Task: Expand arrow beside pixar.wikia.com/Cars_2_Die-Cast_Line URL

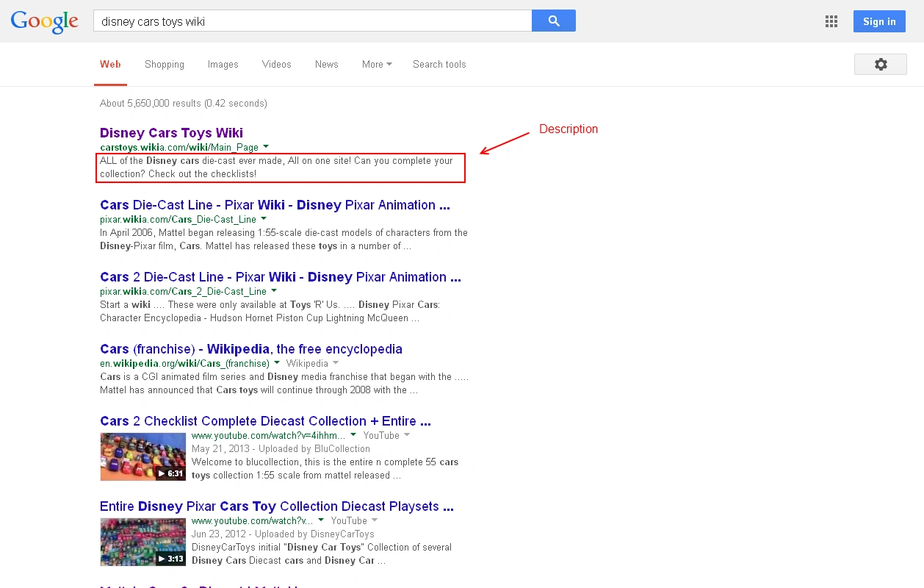Action: [x=274, y=290]
